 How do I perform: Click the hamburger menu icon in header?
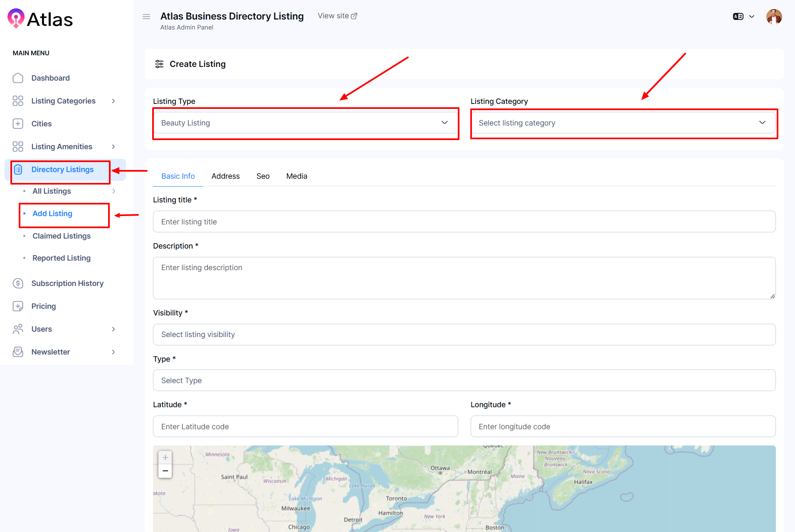pos(146,17)
